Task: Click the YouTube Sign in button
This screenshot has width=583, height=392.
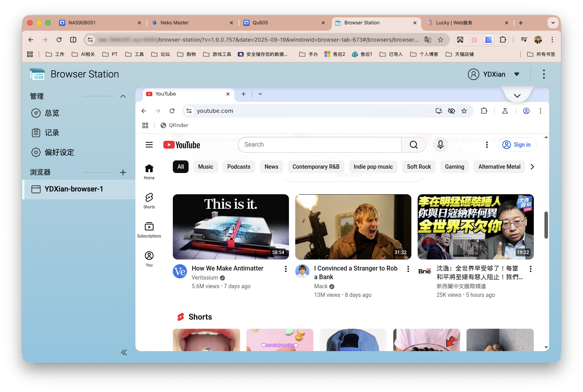Action: (517, 145)
